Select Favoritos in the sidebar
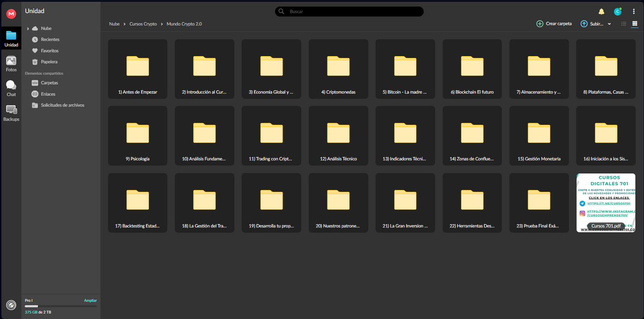The width and height of the screenshot is (644, 319). [49, 51]
